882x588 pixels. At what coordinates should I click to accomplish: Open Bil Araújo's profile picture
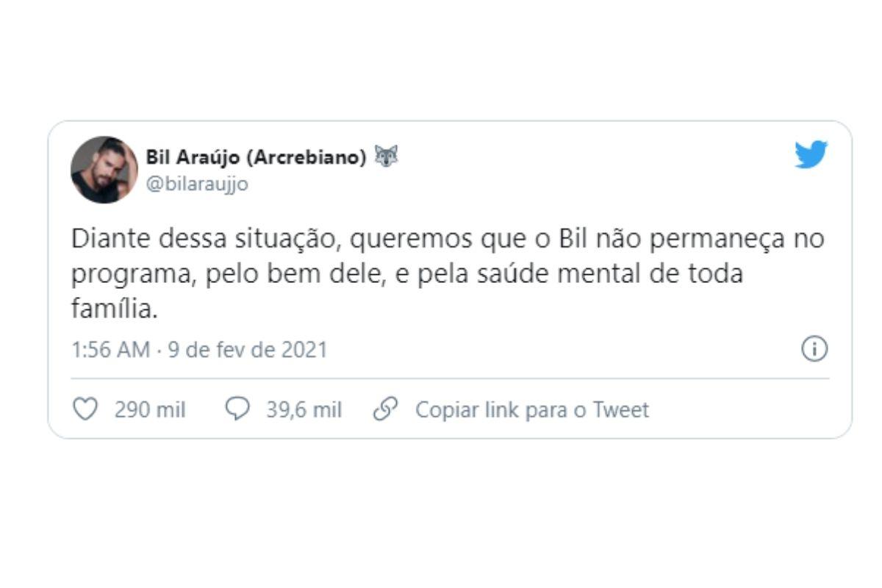[104, 170]
